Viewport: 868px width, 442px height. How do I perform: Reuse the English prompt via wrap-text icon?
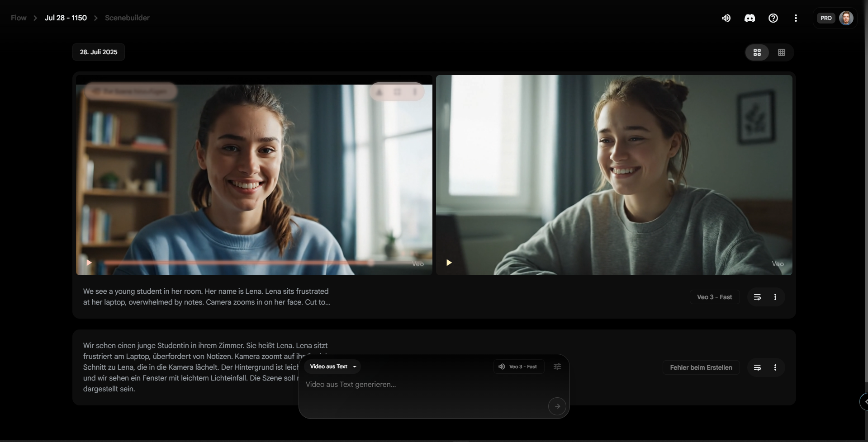pos(757,297)
